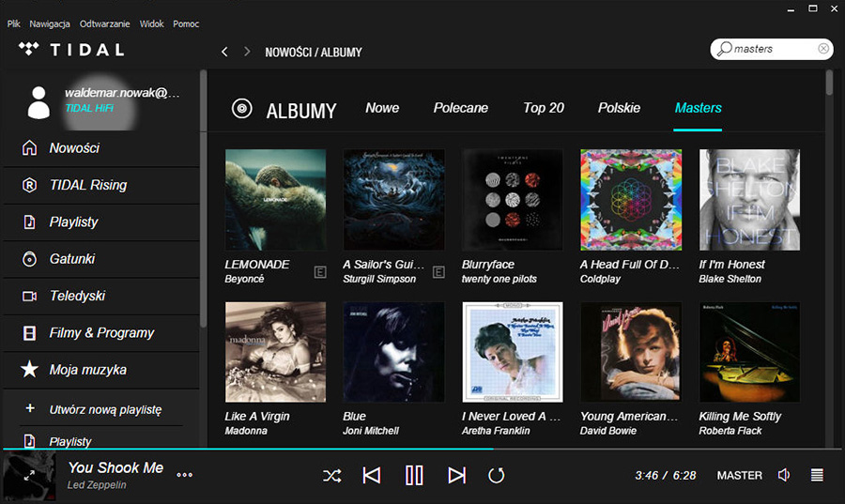Open the Plik menu

coord(13,23)
